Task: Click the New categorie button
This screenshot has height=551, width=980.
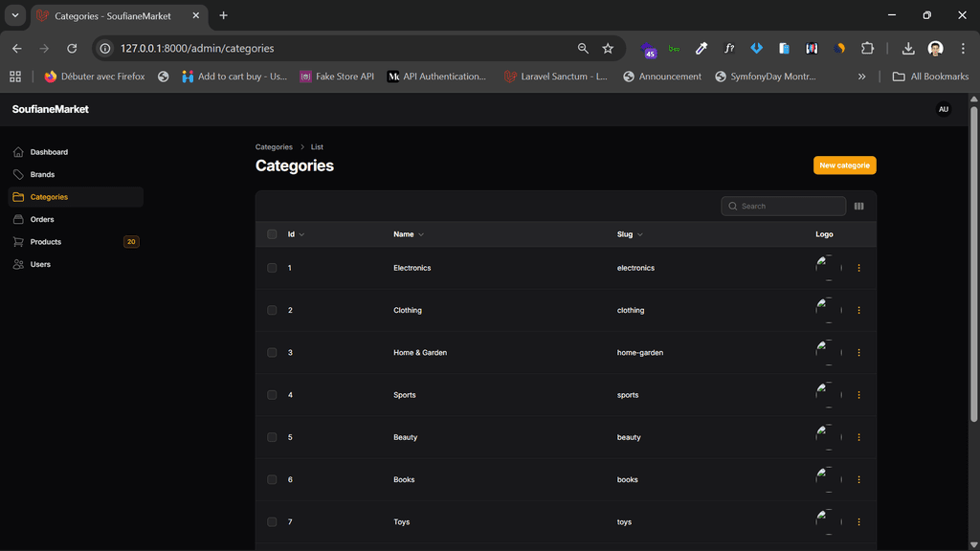Action: coord(844,165)
